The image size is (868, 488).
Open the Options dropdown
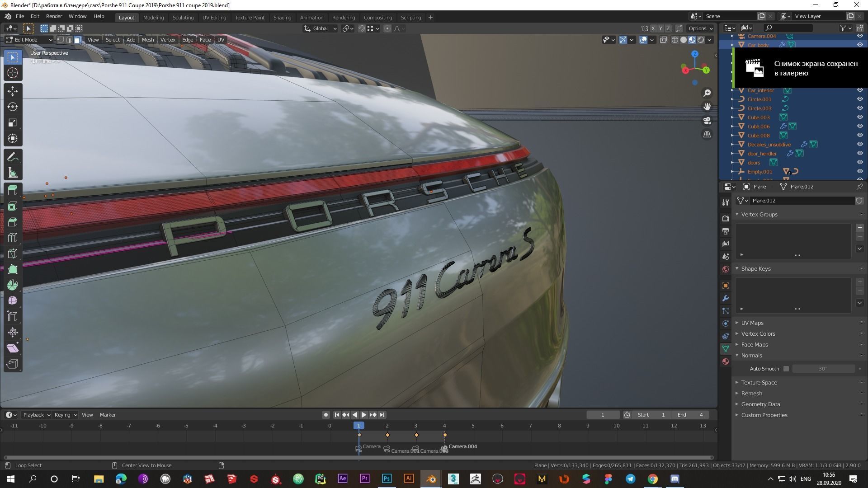(700, 28)
